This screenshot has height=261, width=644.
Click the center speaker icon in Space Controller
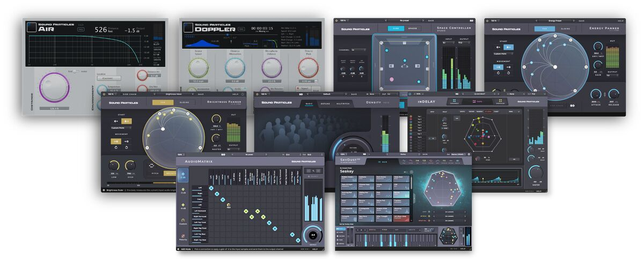click(x=405, y=66)
